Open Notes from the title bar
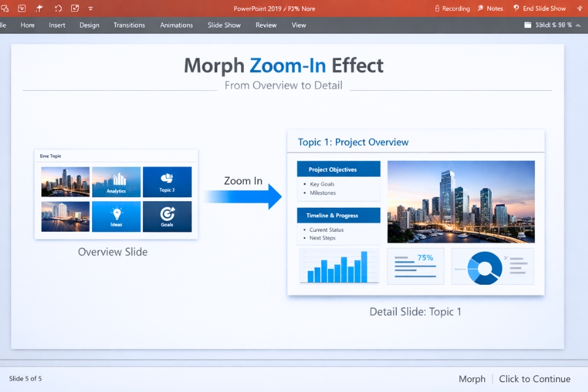Viewport: 588px width, 392px height. coord(490,8)
